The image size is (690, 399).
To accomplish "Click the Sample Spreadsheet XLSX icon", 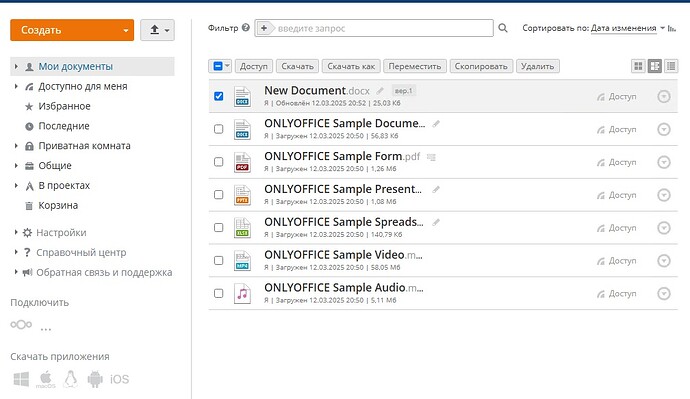I will click(x=242, y=228).
